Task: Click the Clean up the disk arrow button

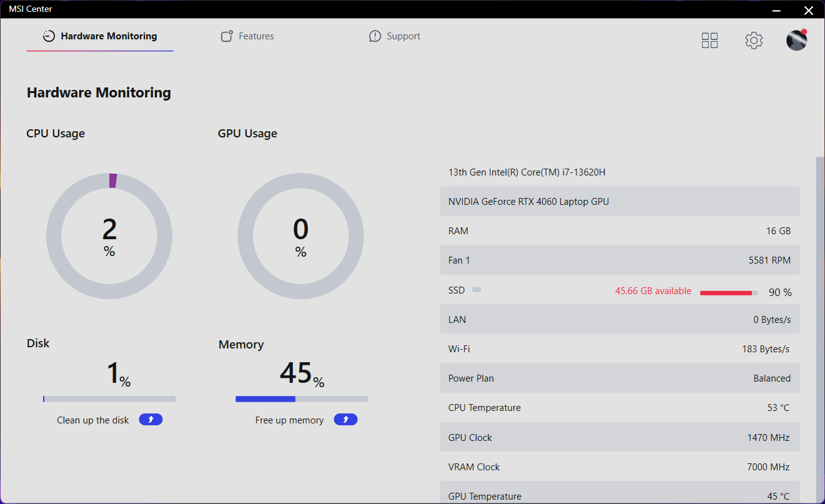Action: click(151, 420)
